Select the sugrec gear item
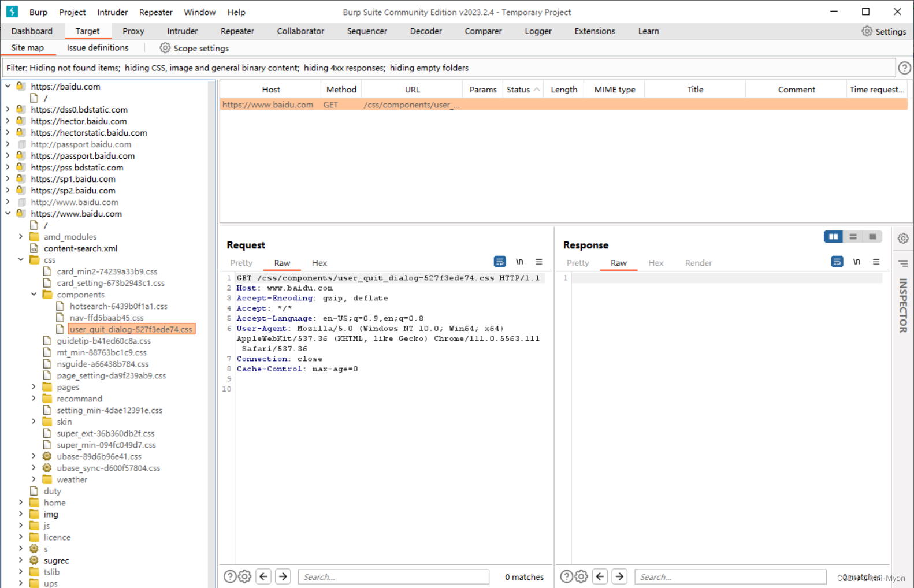Screen dimensions: 914x588 point(34,560)
